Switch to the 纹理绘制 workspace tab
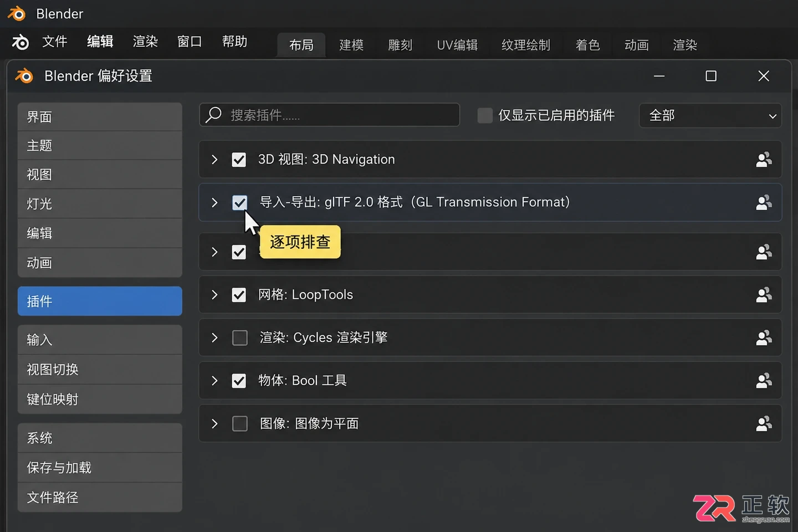 525,45
